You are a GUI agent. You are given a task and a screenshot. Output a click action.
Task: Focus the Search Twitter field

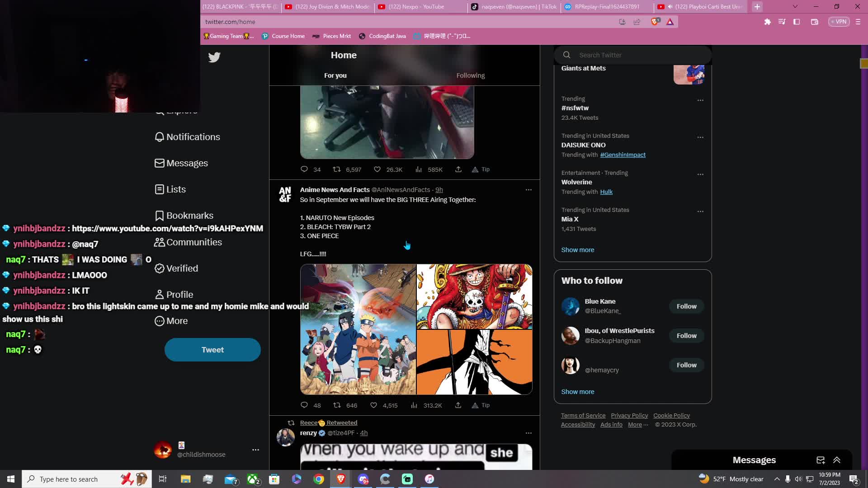pos(632,55)
